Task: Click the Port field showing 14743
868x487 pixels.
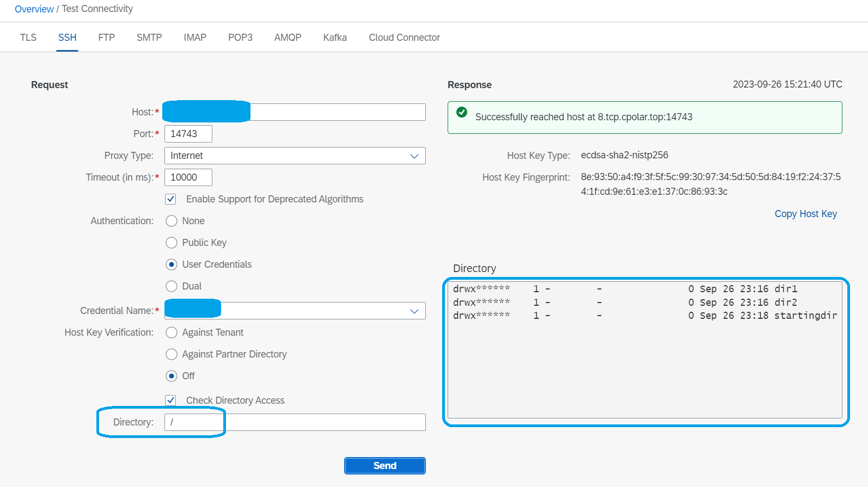Action: click(x=188, y=134)
